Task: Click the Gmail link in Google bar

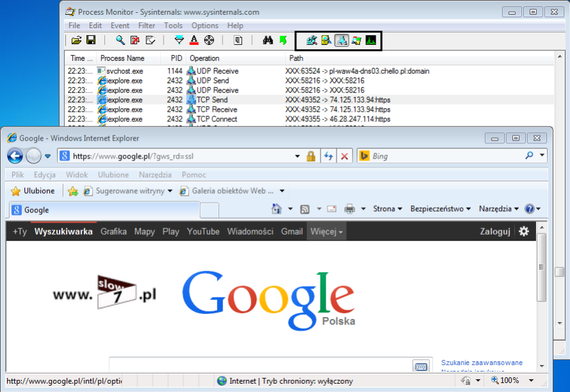Action: [x=292, y=231]
